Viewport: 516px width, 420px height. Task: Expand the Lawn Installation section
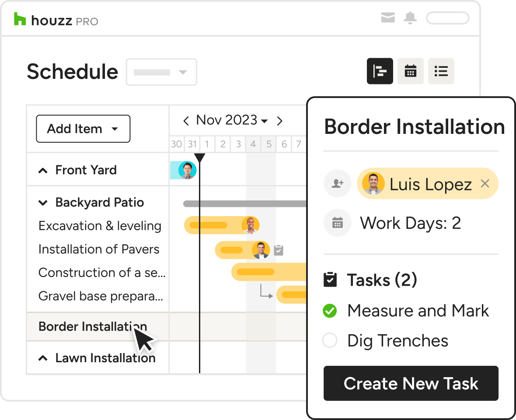[x=43, y=358]
